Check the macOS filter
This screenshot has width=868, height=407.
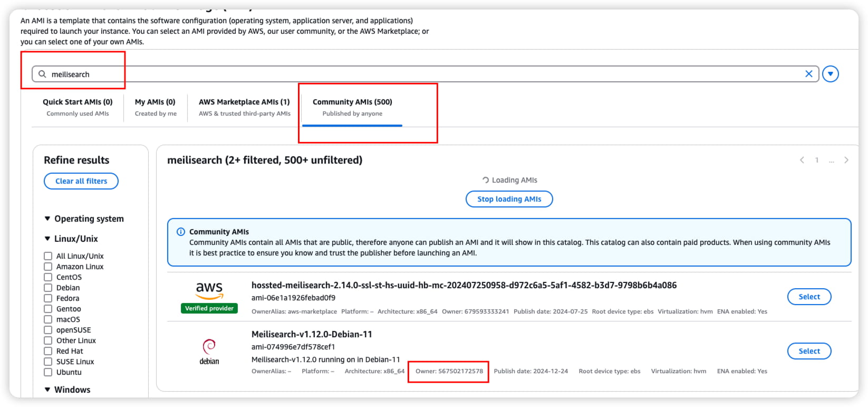[x=48, y=319]
